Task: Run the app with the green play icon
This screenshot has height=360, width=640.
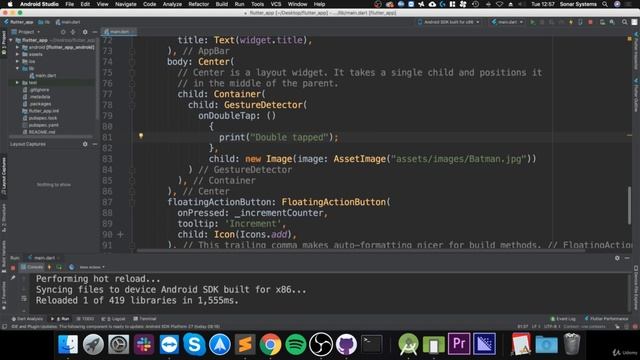Action: pyautogui.click(x=533, y=22)
